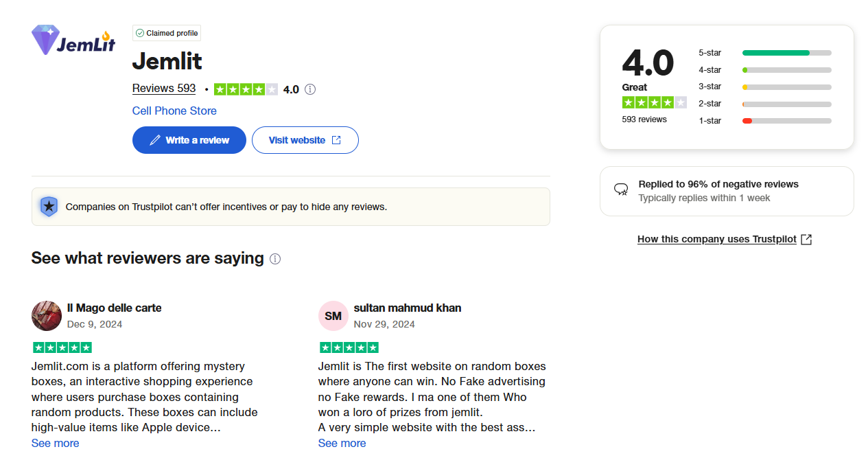Filter reviews by the 4-star row
The height and width of the screenshot is (469, 868).
point(765,70)
